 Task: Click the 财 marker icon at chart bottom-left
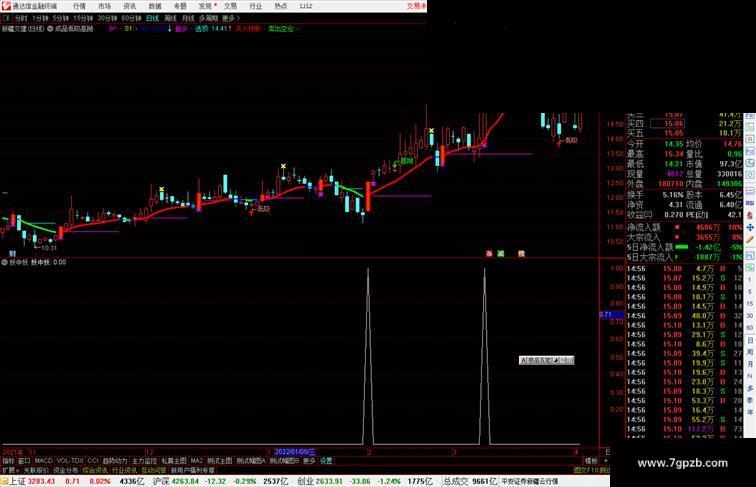tap(13, 254)
